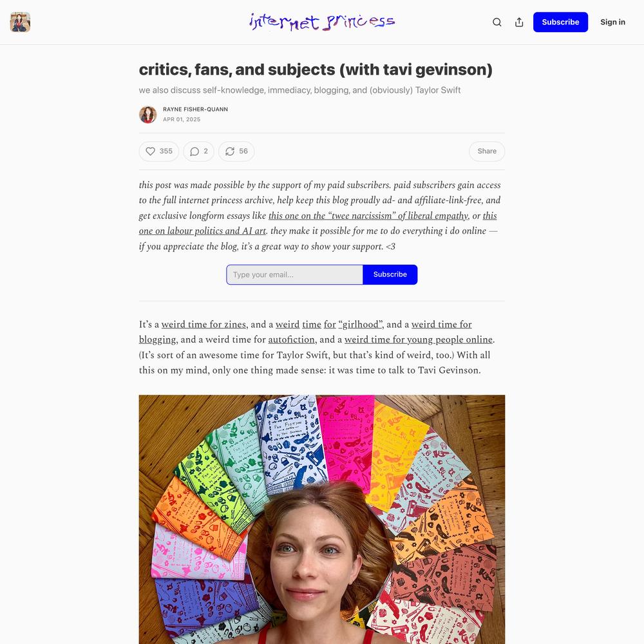Click the email input field
644x644 pixels.
(x=294, y=275)
